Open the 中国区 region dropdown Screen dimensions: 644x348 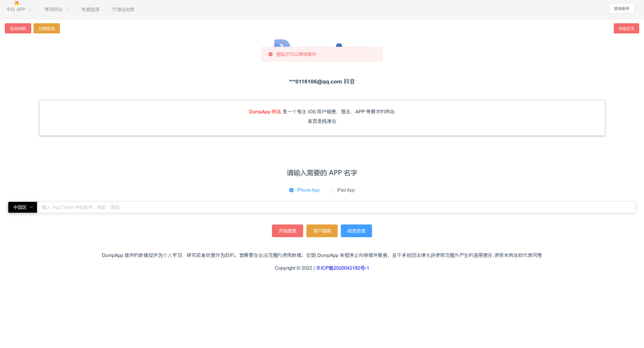[x=23, y=207]
